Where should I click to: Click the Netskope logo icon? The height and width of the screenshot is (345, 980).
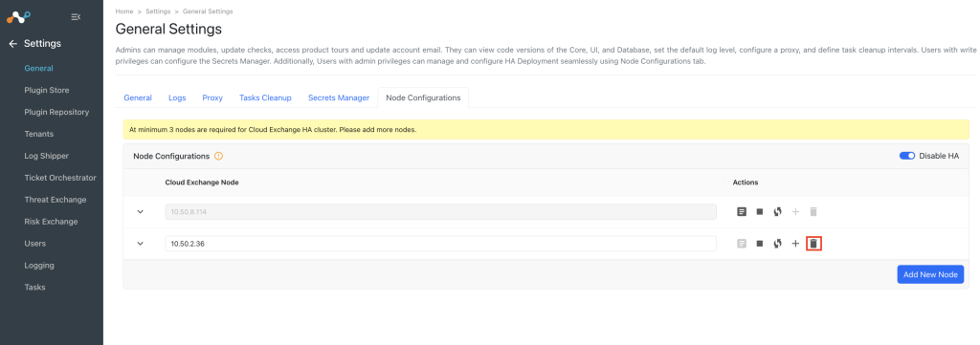[19, 17]
